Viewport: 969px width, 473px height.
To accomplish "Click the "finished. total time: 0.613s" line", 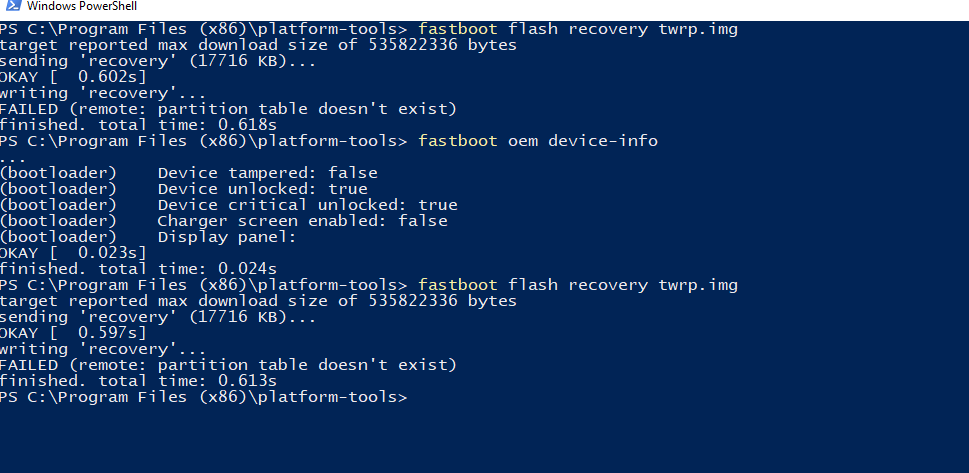I will (138, 381).
